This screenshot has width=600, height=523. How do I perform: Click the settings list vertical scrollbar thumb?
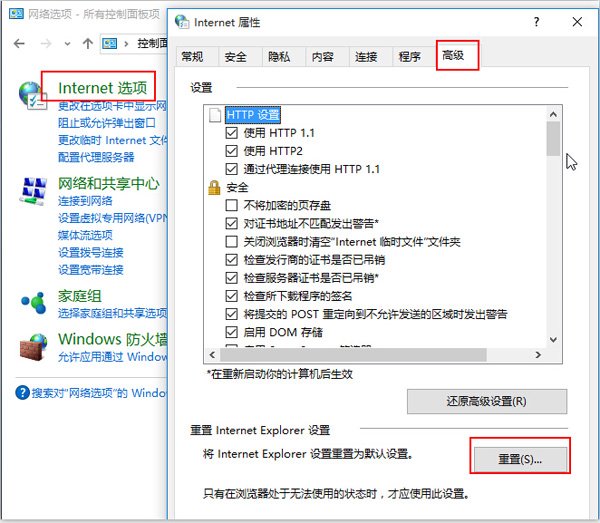click(553, 138)
